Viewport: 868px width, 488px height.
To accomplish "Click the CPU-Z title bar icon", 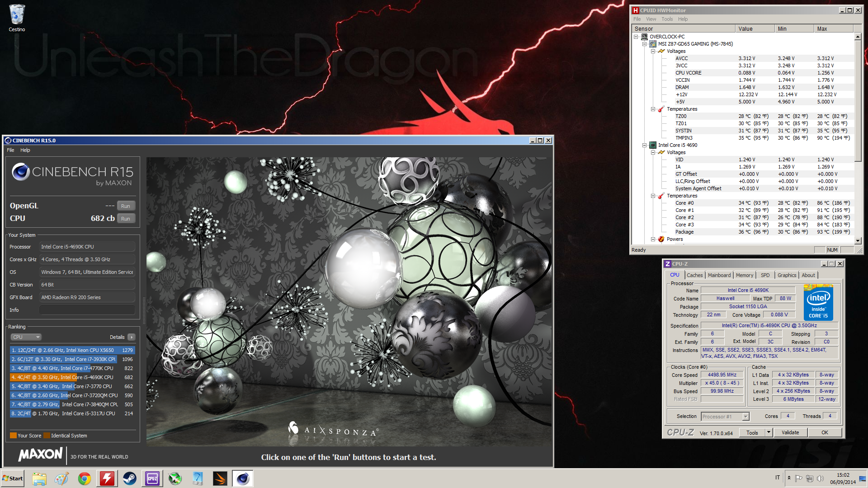I will 667,264.
